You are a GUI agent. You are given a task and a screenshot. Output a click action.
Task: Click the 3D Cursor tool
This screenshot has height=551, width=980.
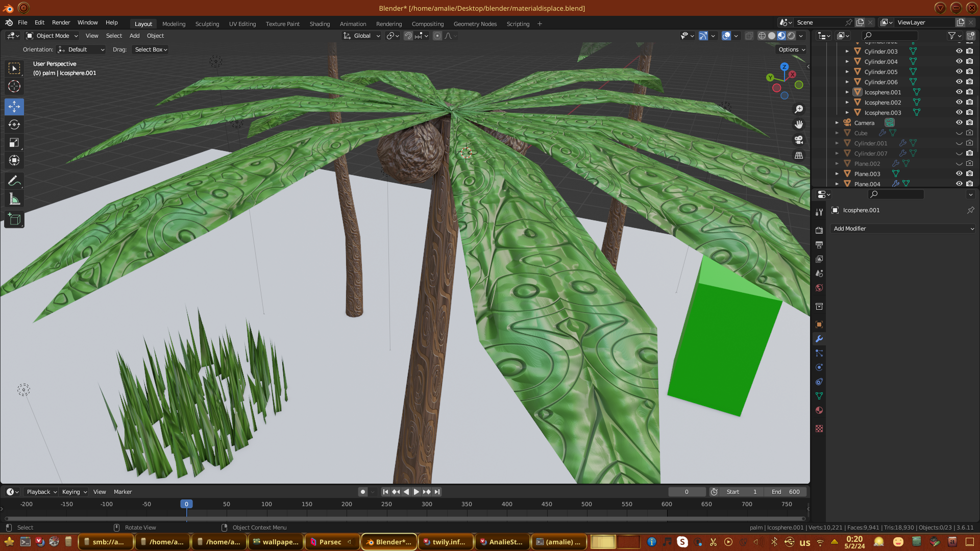click(14, 86)
